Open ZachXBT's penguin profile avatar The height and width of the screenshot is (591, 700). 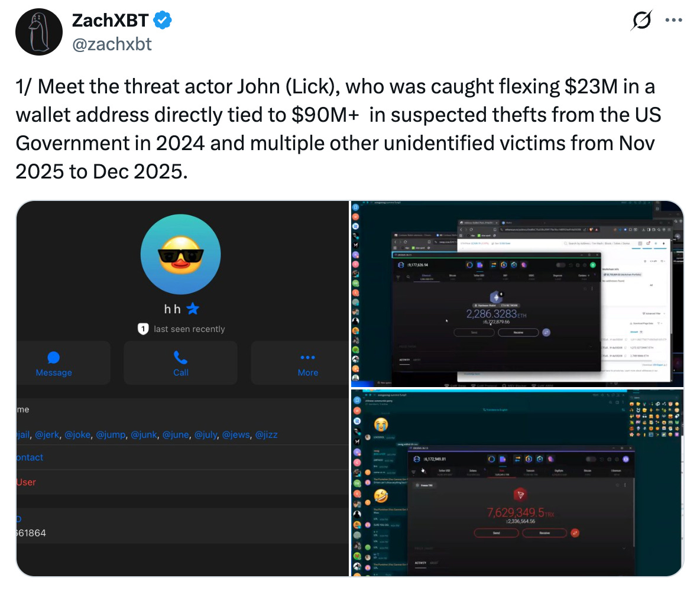click(x=39, y=32)
